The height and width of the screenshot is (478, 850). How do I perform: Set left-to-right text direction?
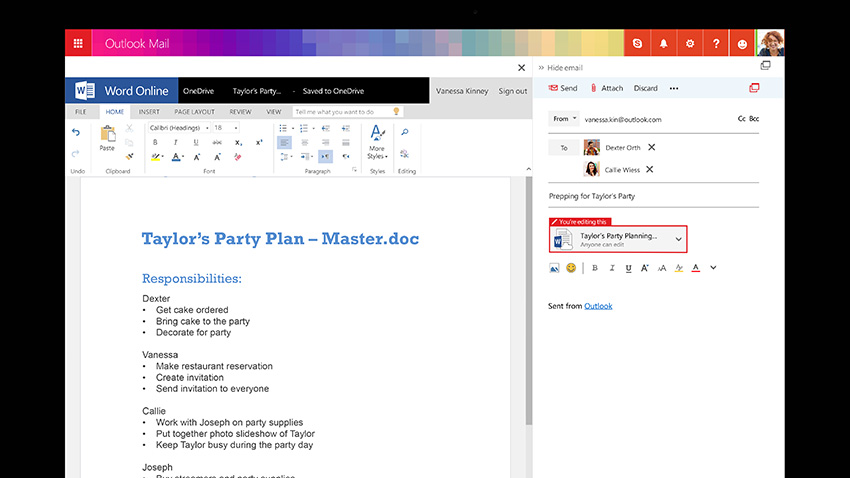[325, 157]
